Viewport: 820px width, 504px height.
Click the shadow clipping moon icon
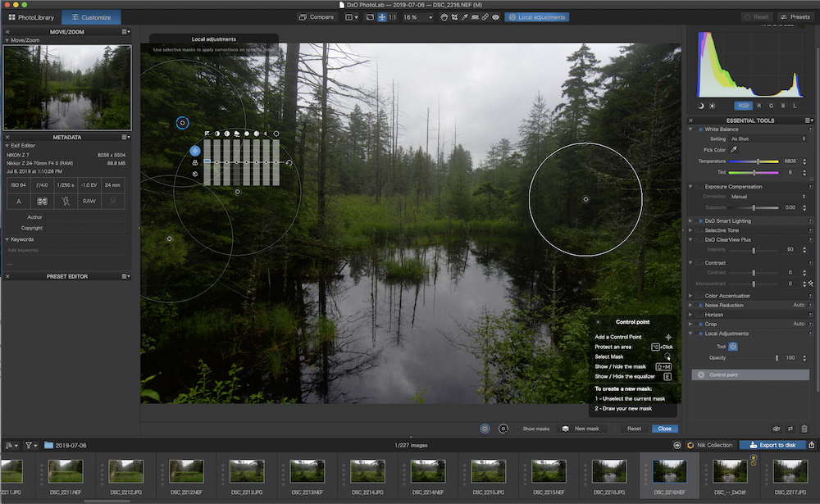pos(701,106)
